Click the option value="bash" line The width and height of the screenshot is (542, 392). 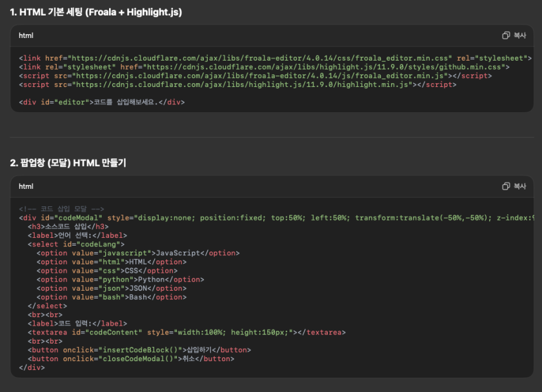111,297
